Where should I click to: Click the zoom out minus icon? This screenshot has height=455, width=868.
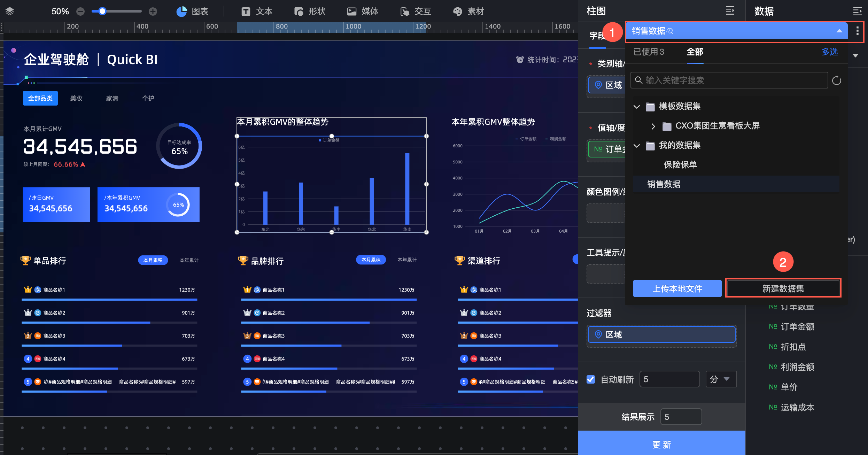pyautogui.click(x=80, y=11)
